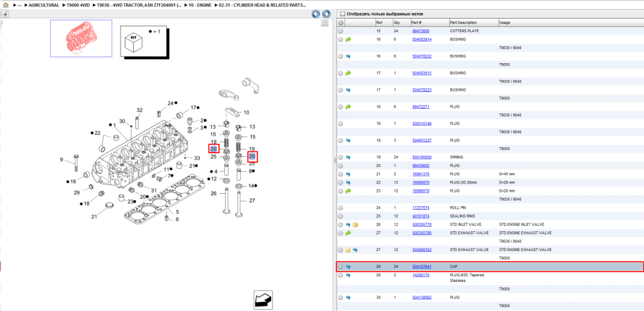Click 'PLUG,M20, Tapered, Stainless' description

point(468,278)
